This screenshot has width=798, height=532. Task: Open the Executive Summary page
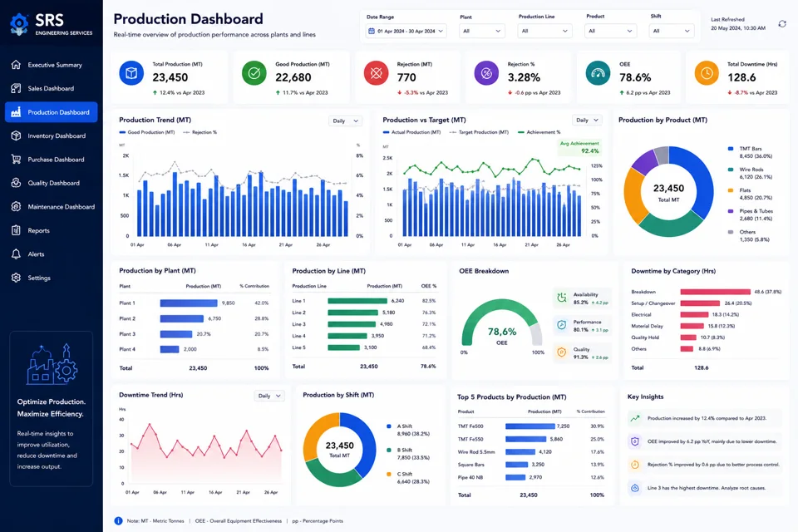click(51, 65)
